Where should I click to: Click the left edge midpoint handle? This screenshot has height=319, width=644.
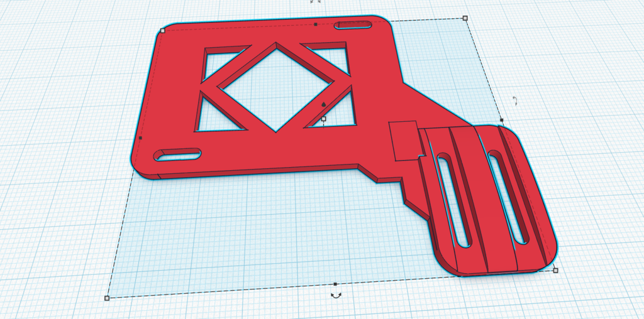point(140,138)
